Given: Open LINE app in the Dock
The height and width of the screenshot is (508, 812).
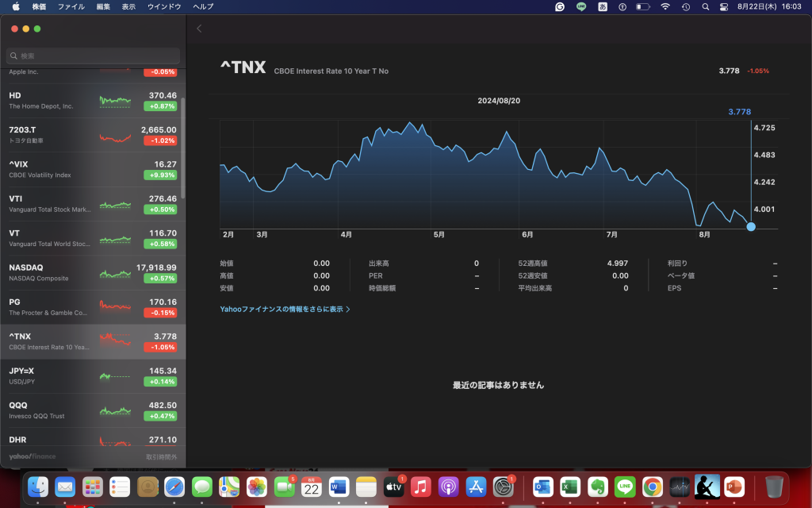Looking at the screenshot, I should [625, 487].
